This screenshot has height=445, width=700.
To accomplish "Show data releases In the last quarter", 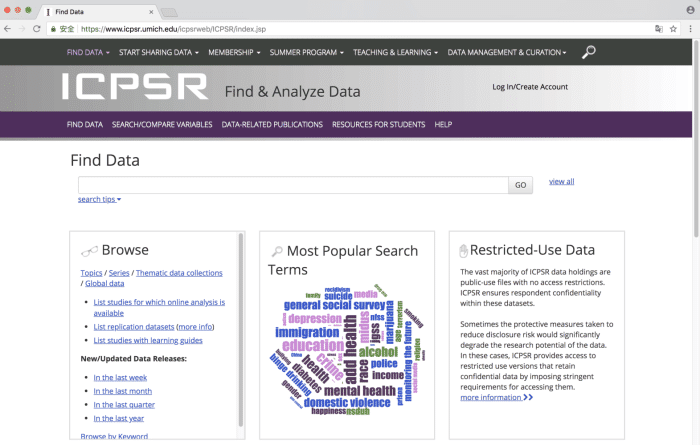I will tap(124, 405).
